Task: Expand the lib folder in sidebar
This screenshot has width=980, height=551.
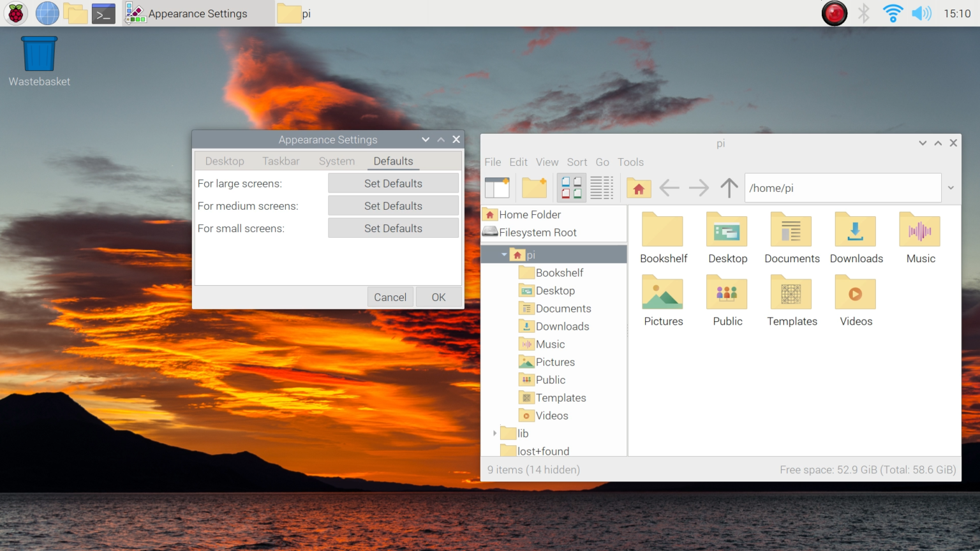Action: pyautogui.click(x=495, y=433)
